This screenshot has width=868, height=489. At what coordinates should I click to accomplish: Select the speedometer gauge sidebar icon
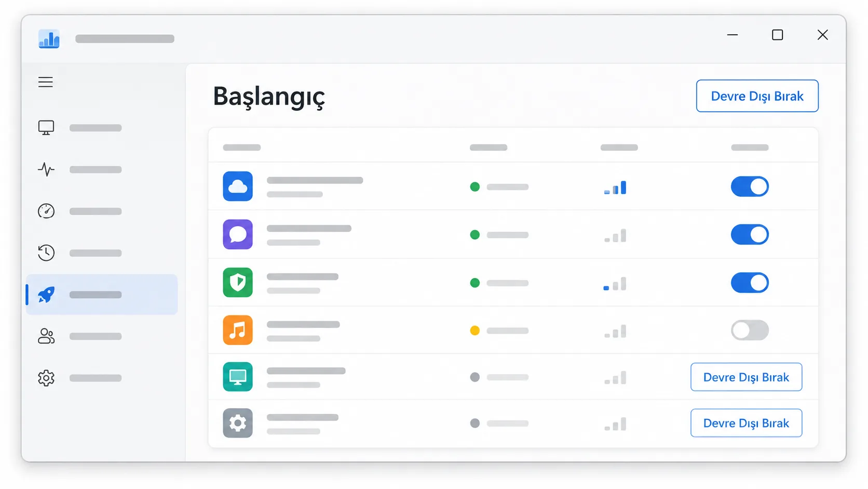tap(46, 211)
